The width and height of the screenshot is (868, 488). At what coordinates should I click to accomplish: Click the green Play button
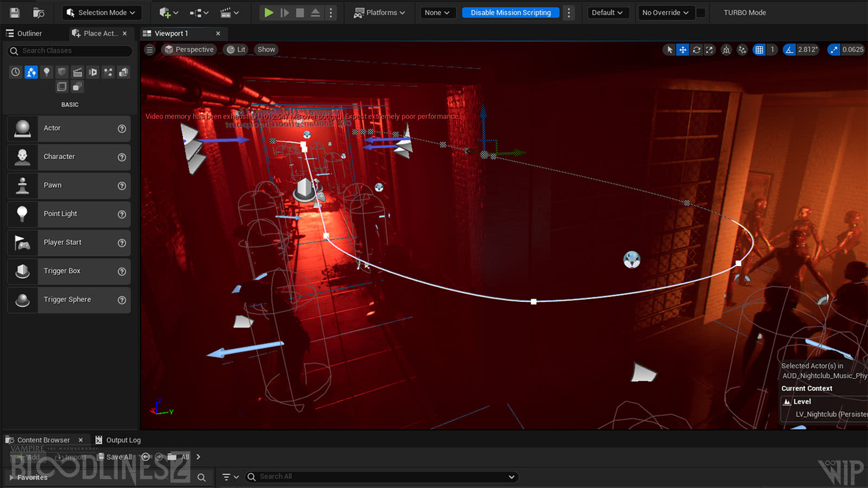[x=269, y=12]
